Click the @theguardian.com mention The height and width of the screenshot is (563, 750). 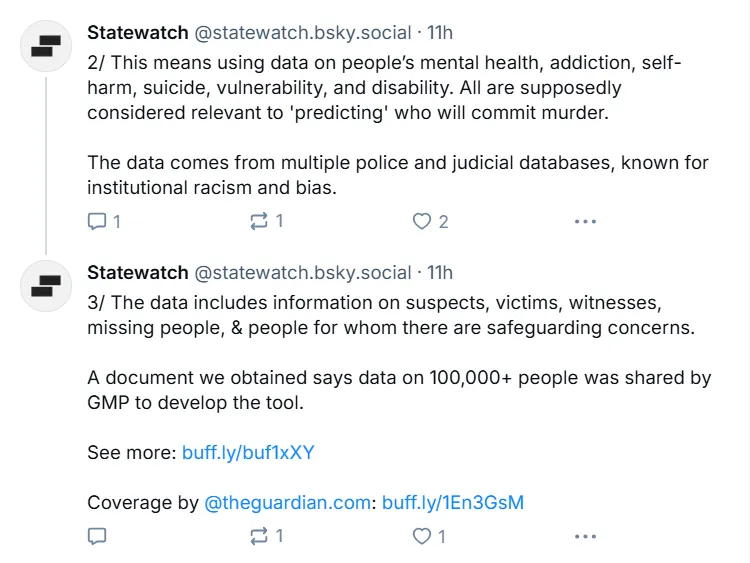click(287, 503)
